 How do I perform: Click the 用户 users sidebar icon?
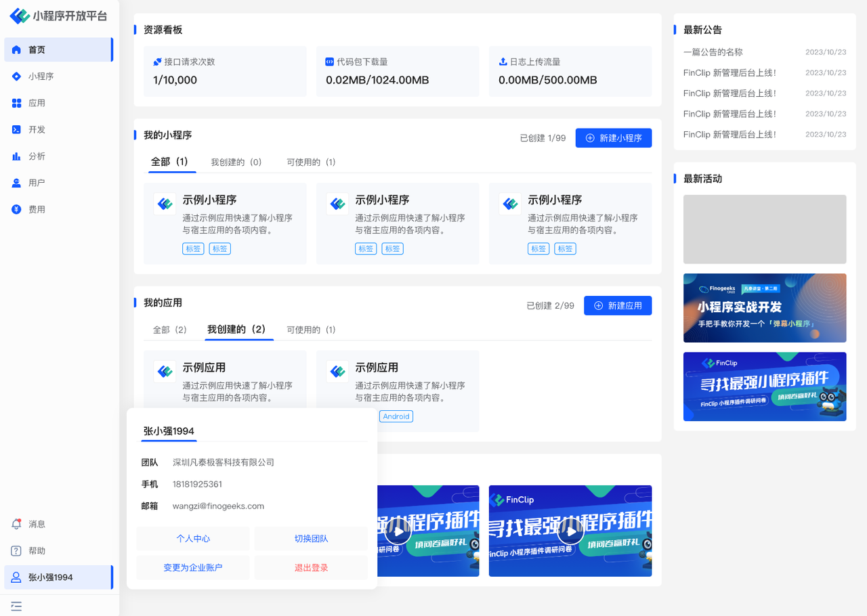[x=17, y=183]
